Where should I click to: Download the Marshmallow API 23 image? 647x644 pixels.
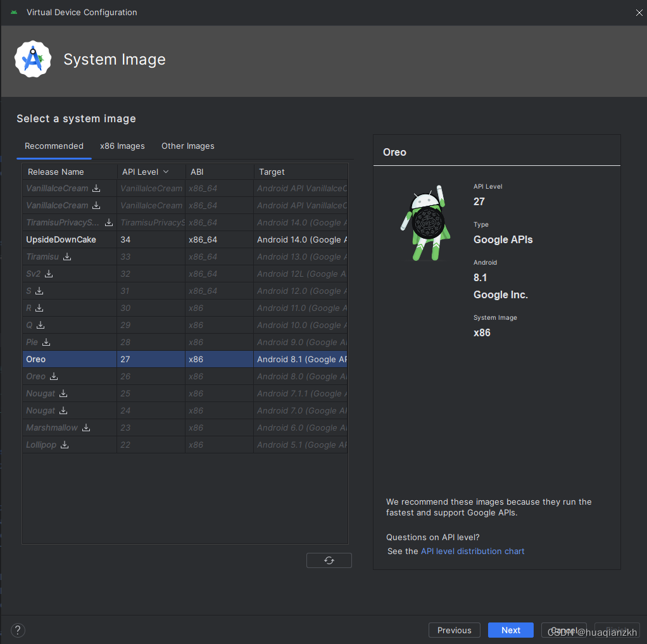pos(86,427)
